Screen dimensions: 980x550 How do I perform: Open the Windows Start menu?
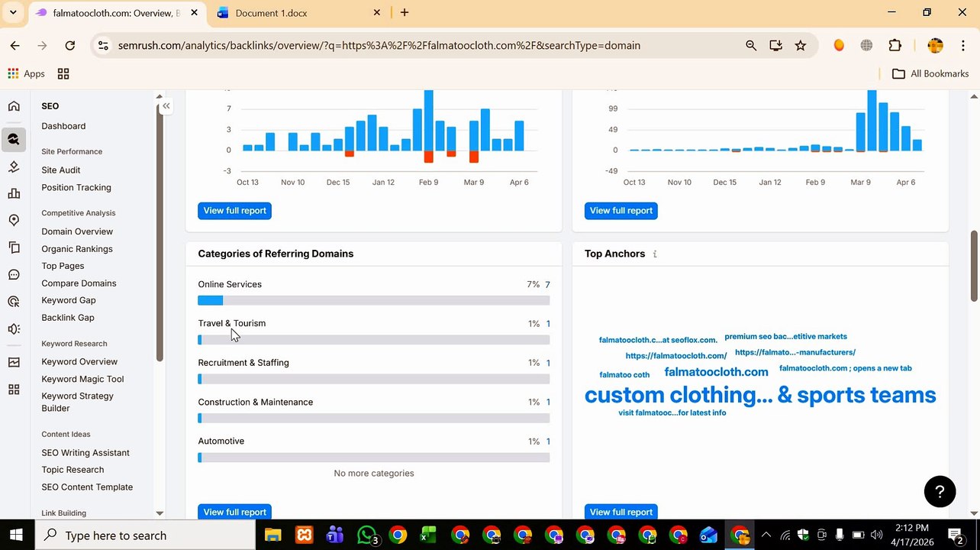click(17, 535)
